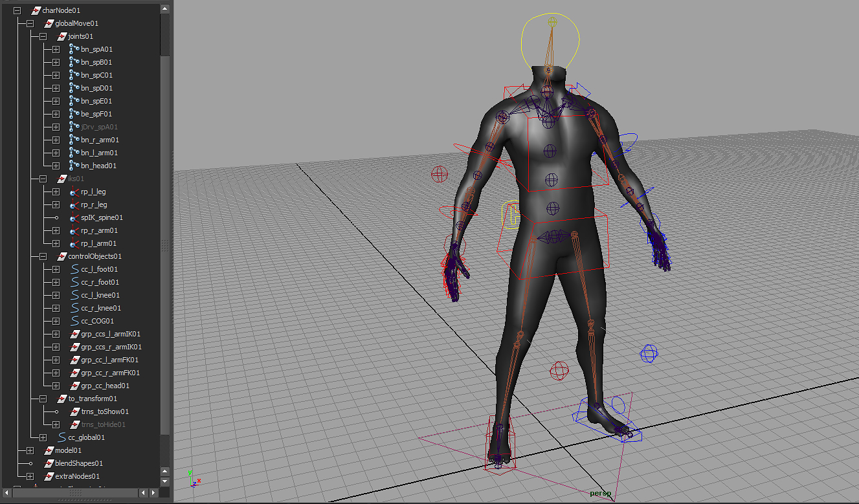The width and height of the screenshot is (859, 504).
Task: Click the outliner scroll up arrow
Action: (x=164, y=9)
